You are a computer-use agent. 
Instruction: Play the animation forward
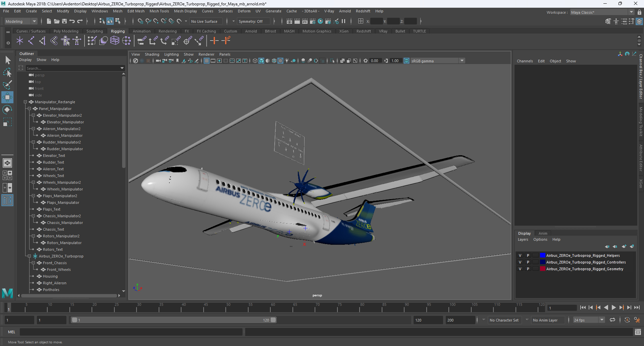(x=613, y=307)
